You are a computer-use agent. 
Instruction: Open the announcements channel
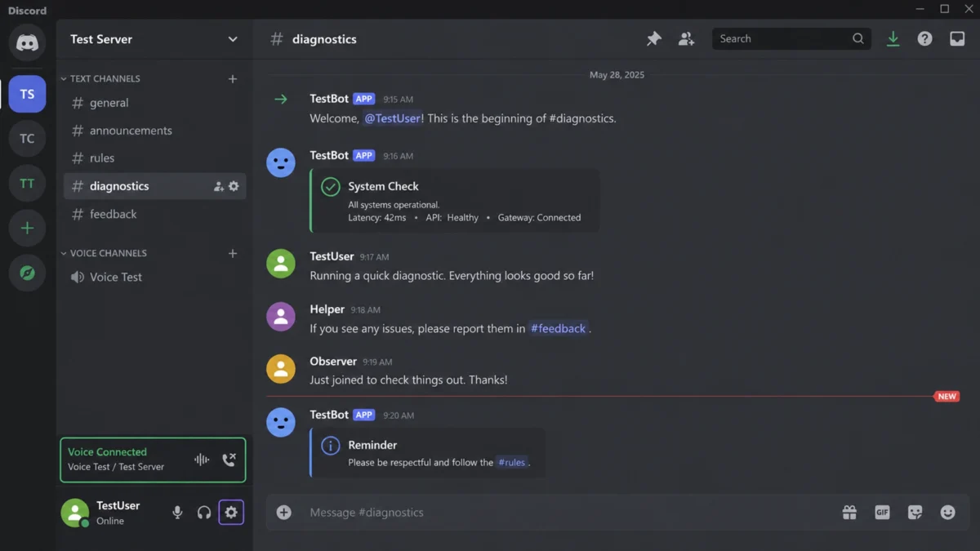click(x=154, y=131)
